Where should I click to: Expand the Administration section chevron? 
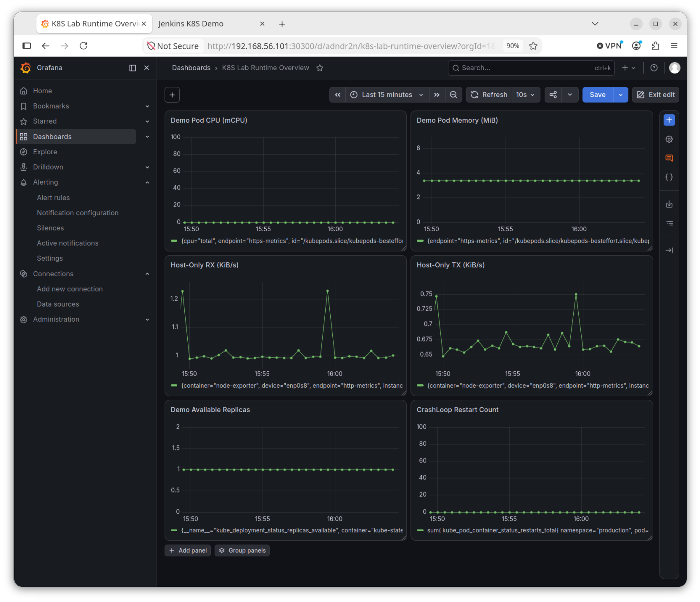pos(147,320)
